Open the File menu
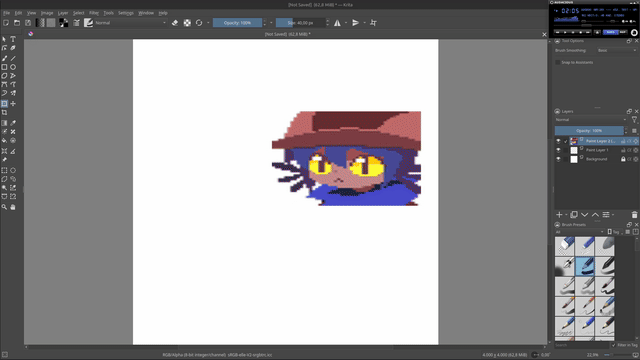 point(7,13)
